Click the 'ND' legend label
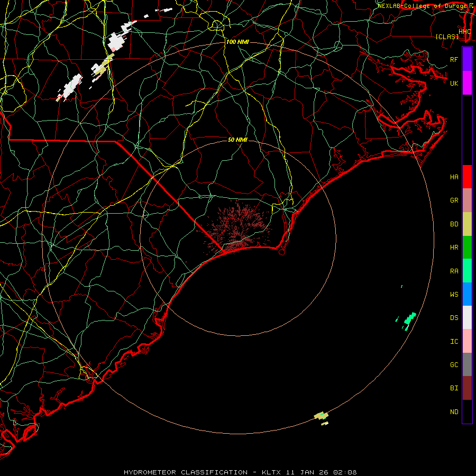The width and height of the screenshot is (476, 476). pos(454,412)
